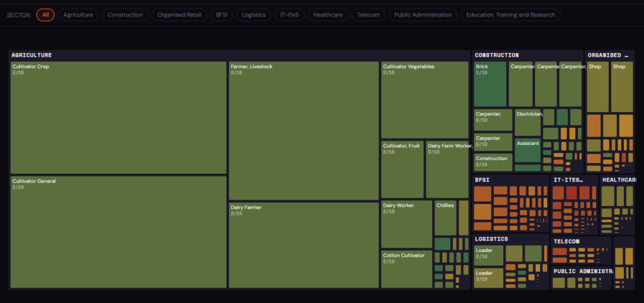Select the dark green Brick tile

(x=490, y=84)
